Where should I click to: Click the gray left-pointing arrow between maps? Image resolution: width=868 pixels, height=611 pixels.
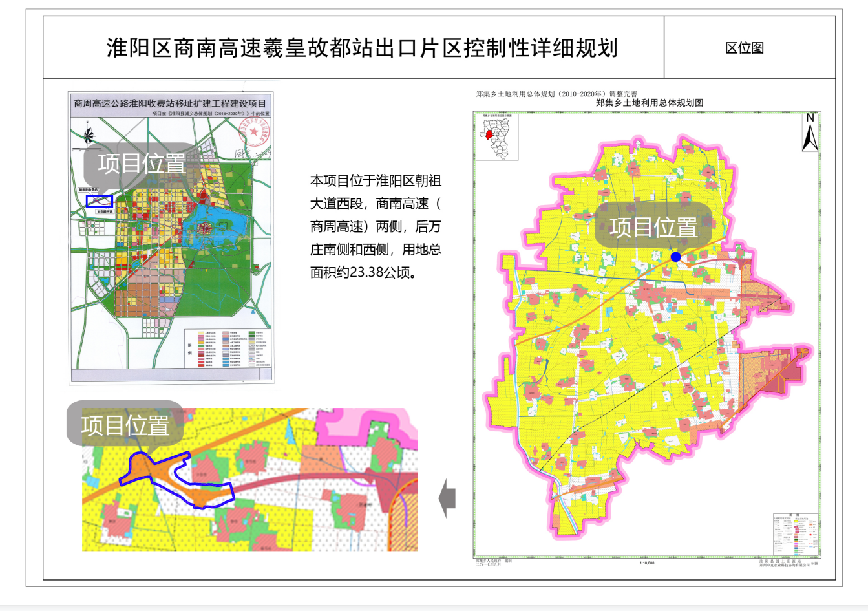447,498
